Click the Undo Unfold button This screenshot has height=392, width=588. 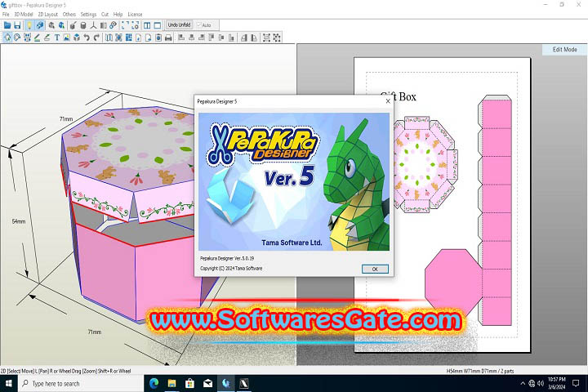click(179, 24)
